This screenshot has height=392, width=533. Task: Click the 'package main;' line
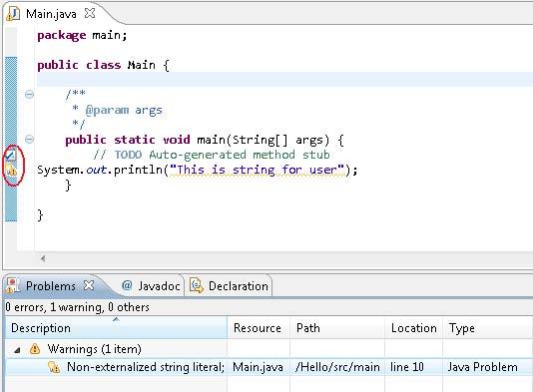pos(82,35)
